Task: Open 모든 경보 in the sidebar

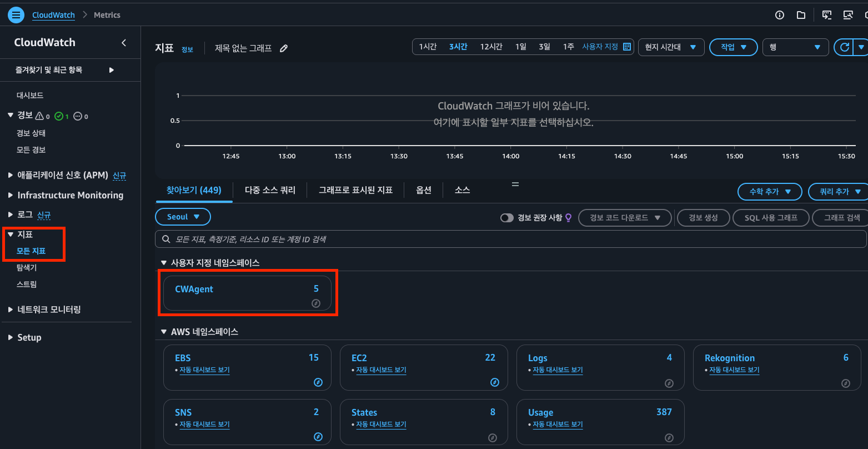Action: click(x=31, y=150)
